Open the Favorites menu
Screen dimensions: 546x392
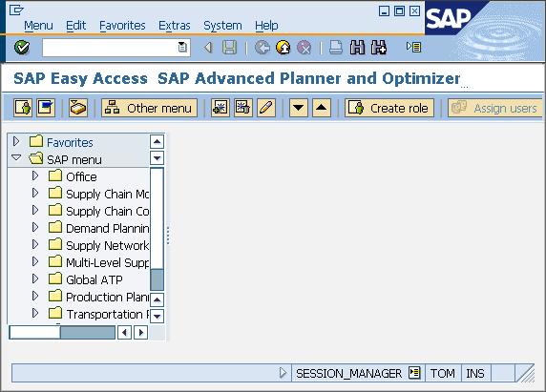(122, 26)
